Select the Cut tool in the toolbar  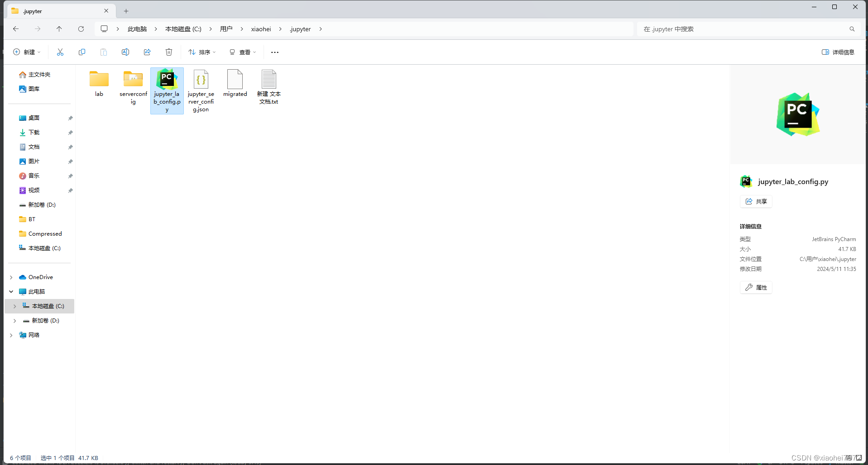[x=60, y=52]
